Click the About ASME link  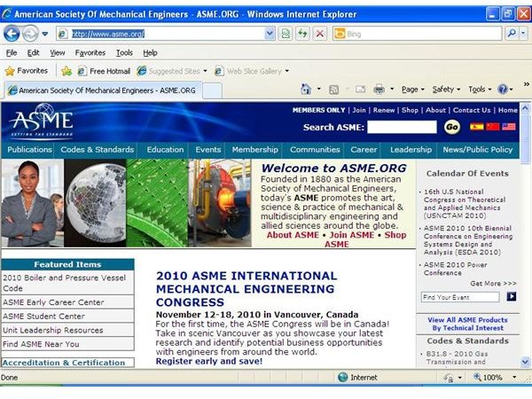point(293,235)
